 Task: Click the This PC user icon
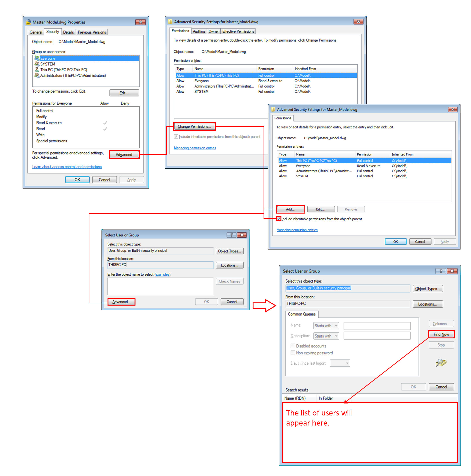point(37,70)
